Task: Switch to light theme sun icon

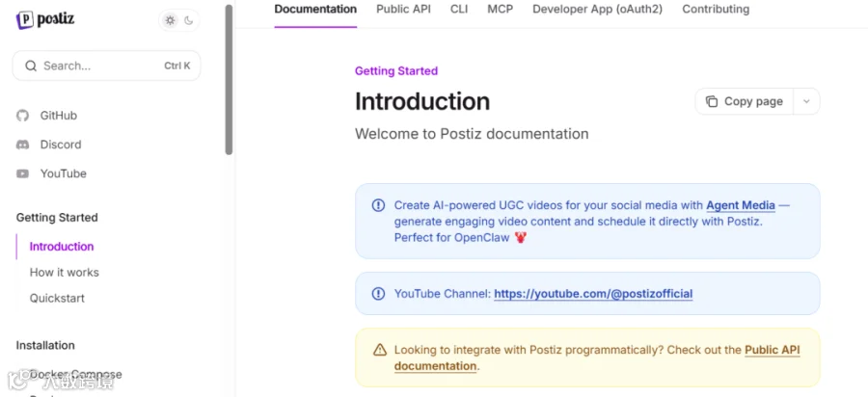Action: (170, 20)
